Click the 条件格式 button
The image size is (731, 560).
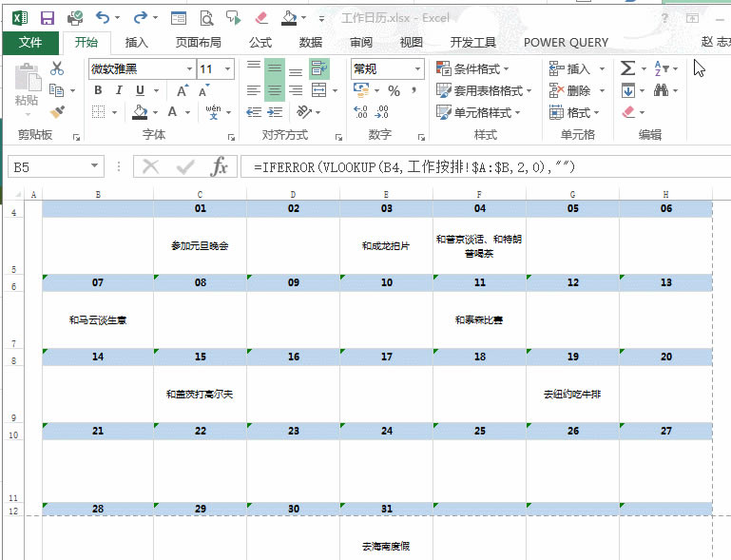(472, 68)
